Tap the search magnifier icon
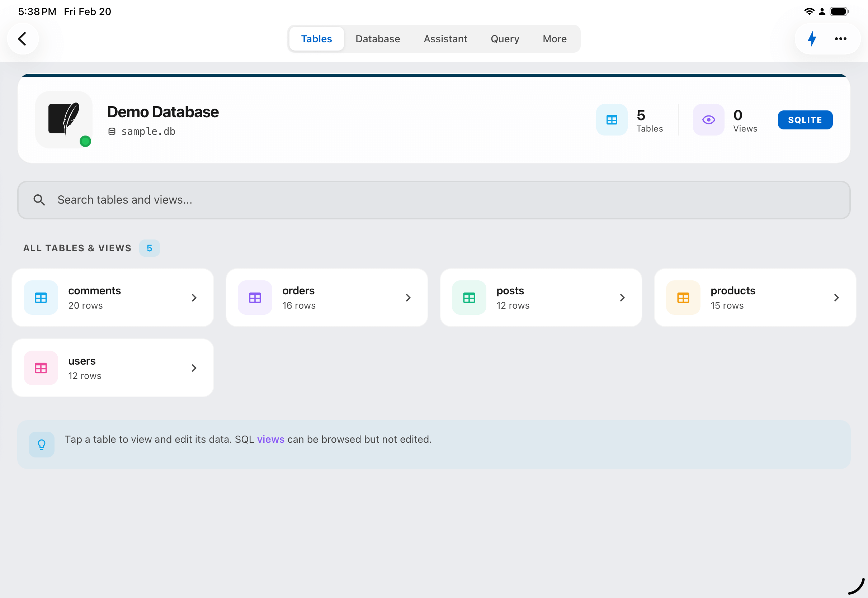 coord(39,200)
